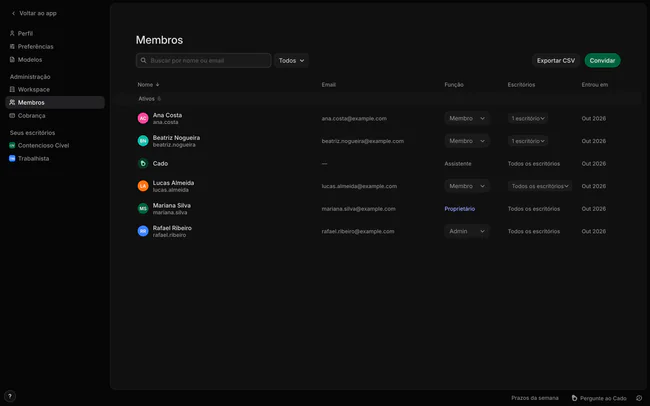
Task: Open Ana Costa's 1 escritório dropdown
Action: tap(528, 118)
